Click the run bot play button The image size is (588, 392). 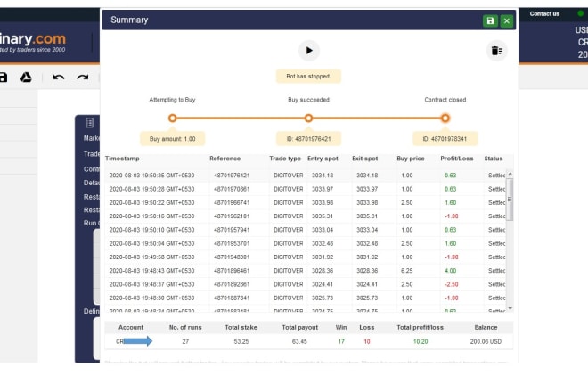coord(308,51)
